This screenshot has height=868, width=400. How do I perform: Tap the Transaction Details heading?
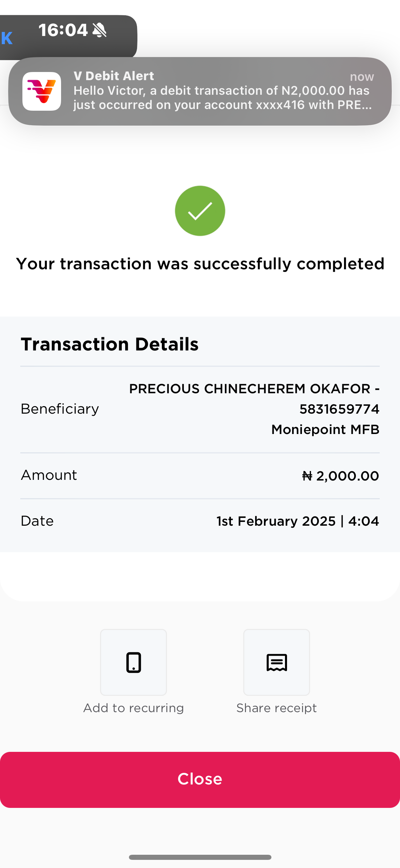tap(110, 344)
